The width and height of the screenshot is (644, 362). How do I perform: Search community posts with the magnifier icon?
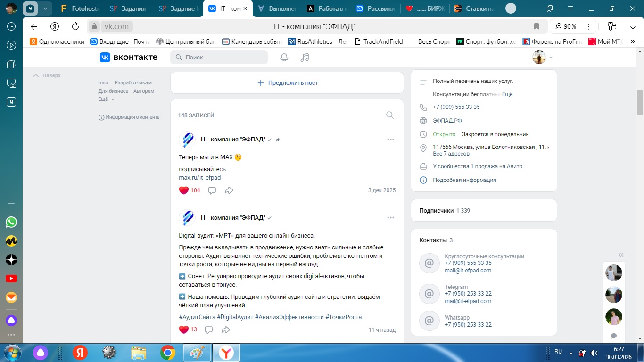[x=390, y=115]
